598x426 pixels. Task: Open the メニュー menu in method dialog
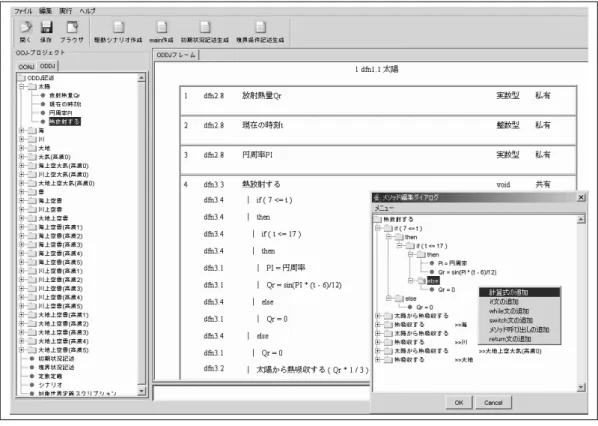tap(384, 208)
